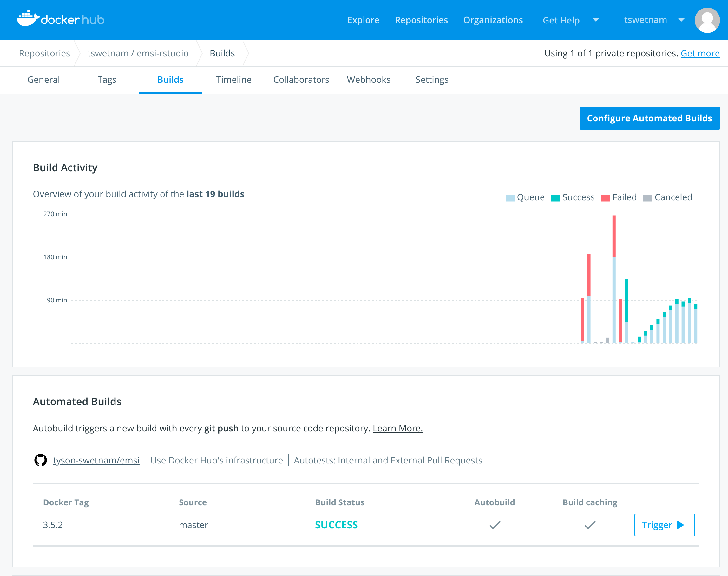Open the tyson-swetnam/emsi GitHub link
Image resolution: width=728 pixels, height=576 pixels.
96,460
